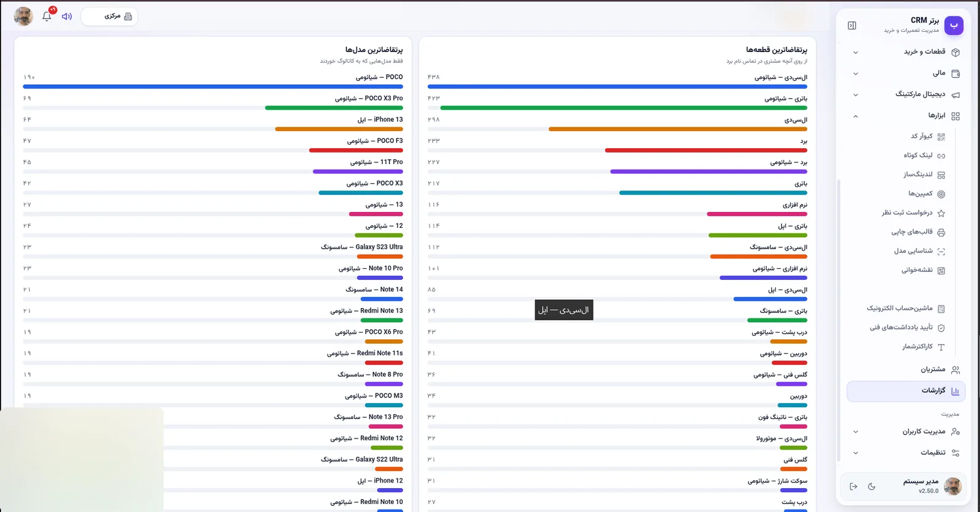Select the iPhone 13 — اپل row
This screenshot has width=980, height=512.
(x=213, y=123)
